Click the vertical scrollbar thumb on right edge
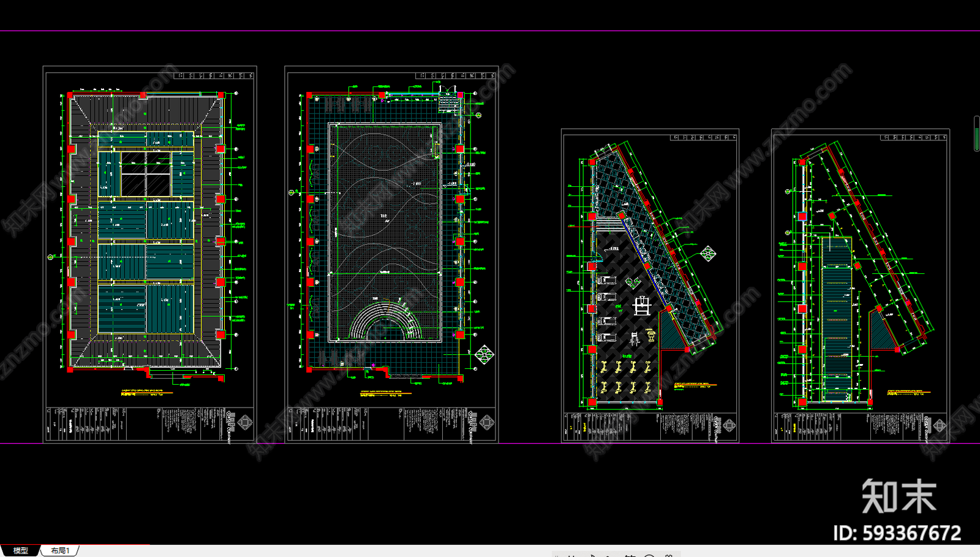This screenshot has width=980, height=557. coord(977,133)
